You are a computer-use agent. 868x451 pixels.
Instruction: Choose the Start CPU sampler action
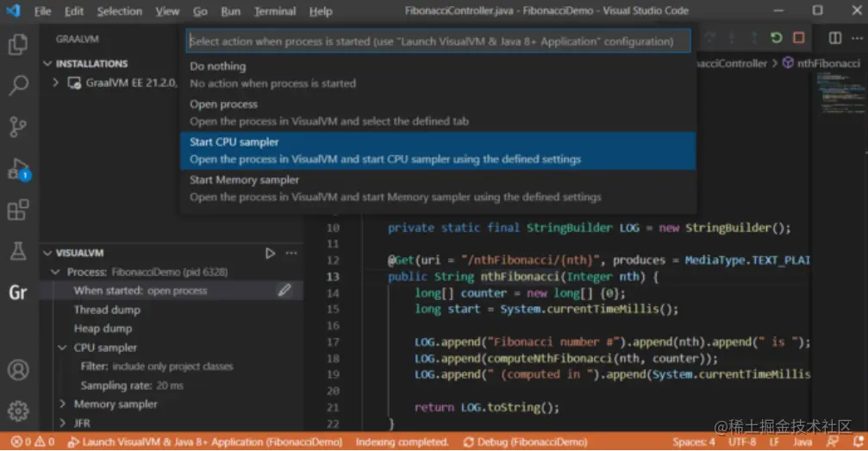437,150
